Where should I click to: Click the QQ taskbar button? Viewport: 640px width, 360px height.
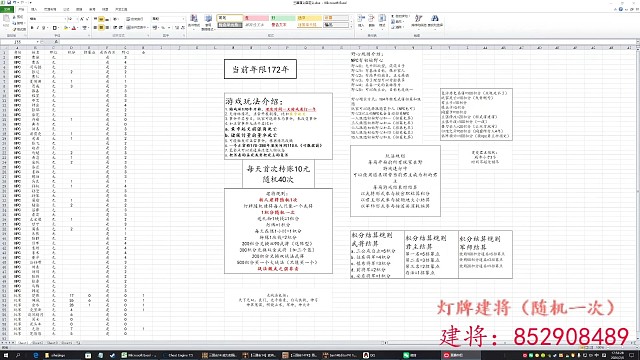point(369,356)
